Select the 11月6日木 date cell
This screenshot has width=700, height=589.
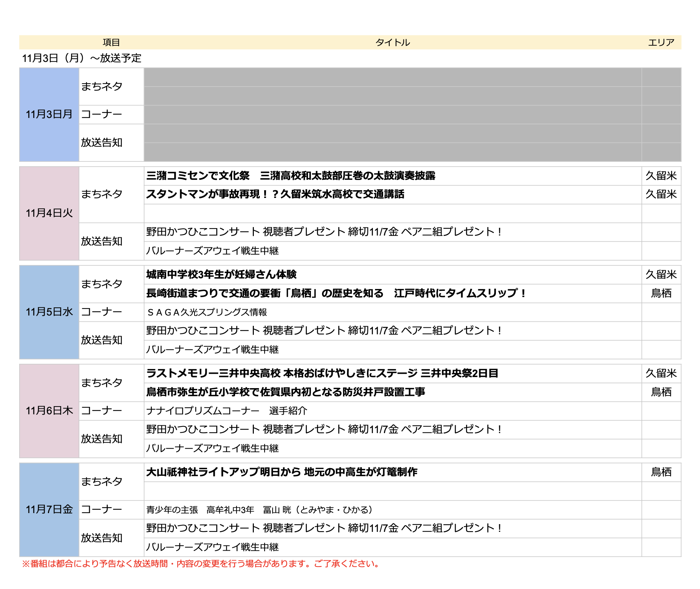click(x=49, y=411)
